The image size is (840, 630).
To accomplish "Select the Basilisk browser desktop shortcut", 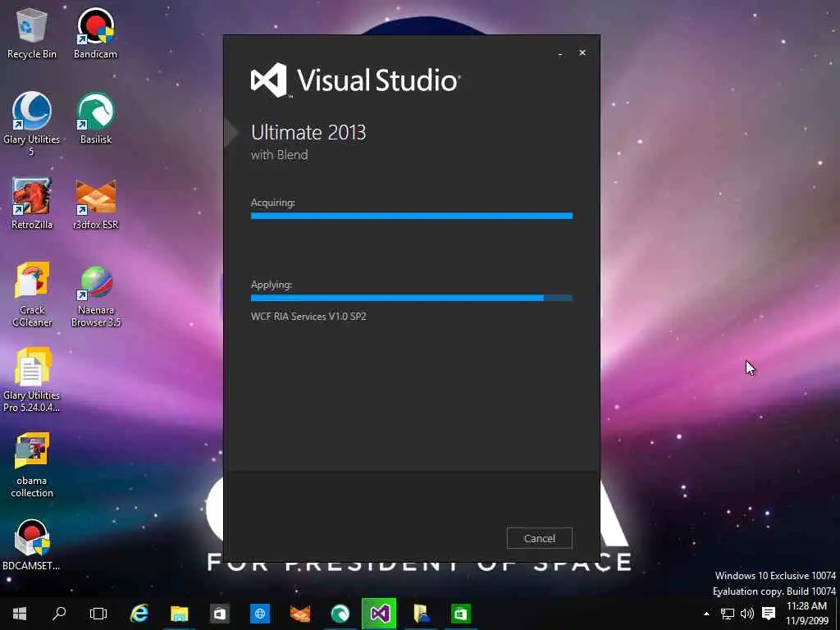I will coord(95,119).
